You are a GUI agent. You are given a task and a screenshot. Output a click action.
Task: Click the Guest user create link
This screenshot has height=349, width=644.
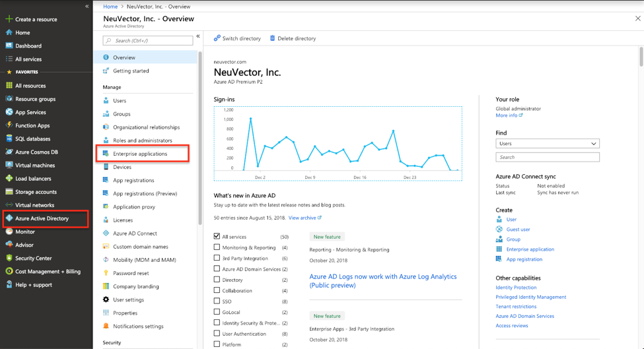point(518,229)
